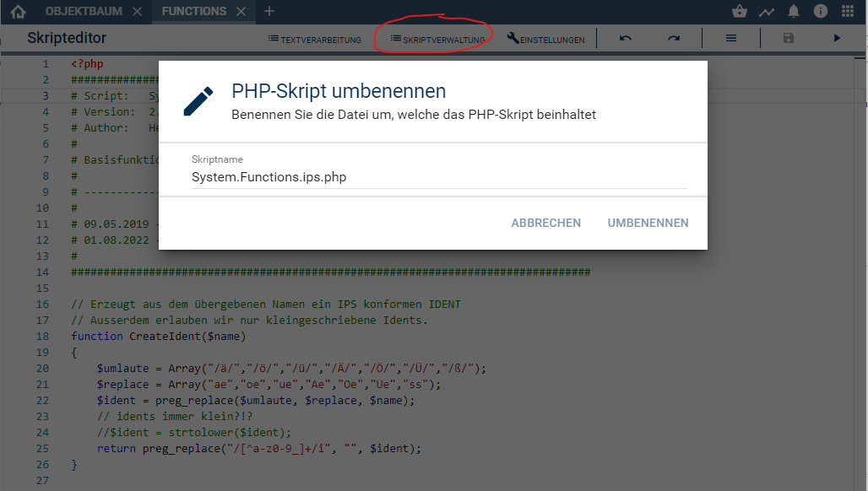This screenshot has width=868, height=491.
Task: Show notifications via the bell icon
Action: tap(793, 12)
